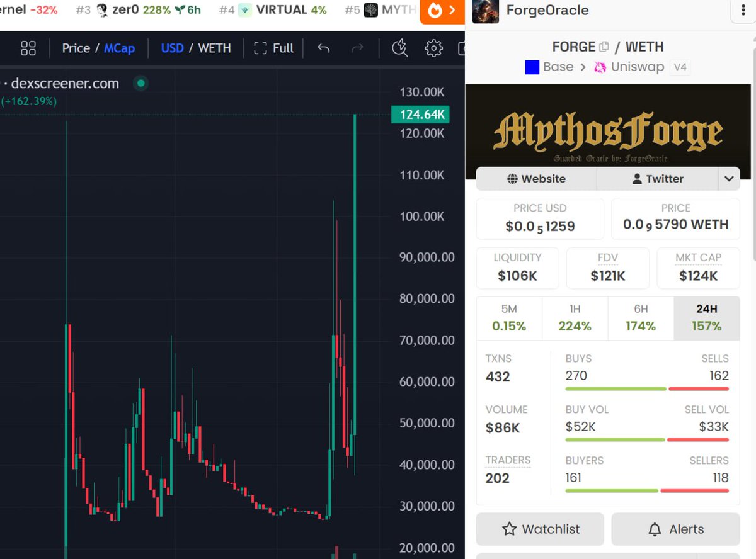Viewport: 756px width, 559px height.
Task: Select the 1H timeframe tab
Action: (x=575, y=318)
